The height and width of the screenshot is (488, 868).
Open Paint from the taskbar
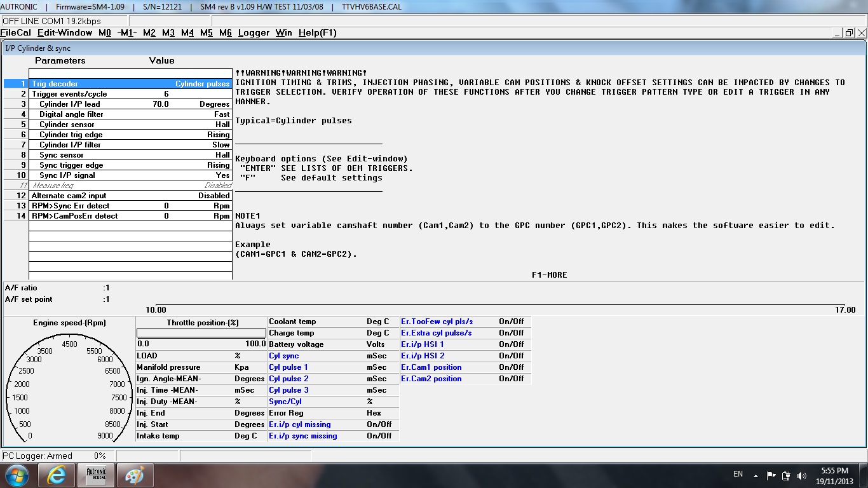click(x=135, y=475)
